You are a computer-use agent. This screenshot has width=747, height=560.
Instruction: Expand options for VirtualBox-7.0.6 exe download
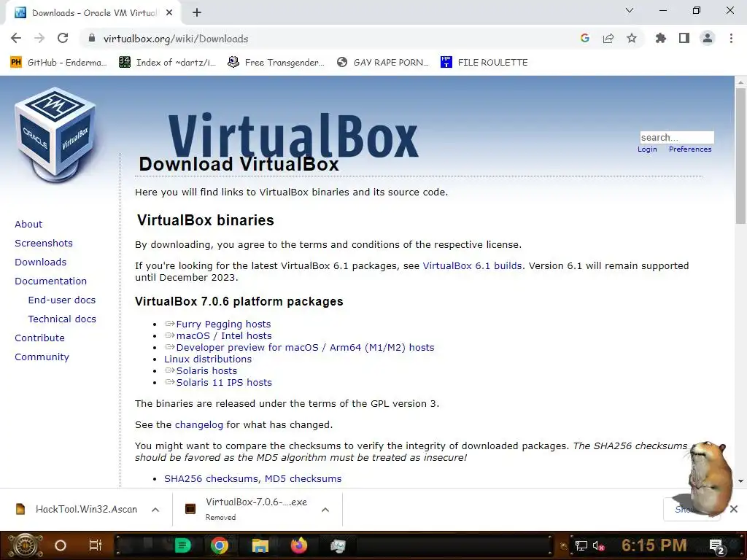(325, 510)
